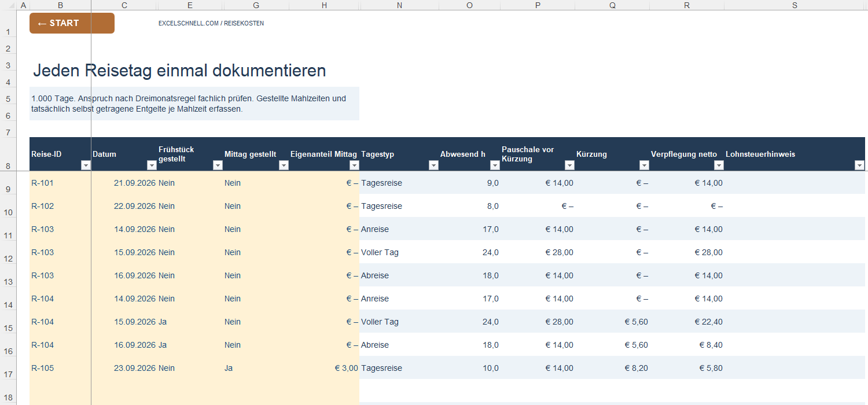This screenshot has height=405, width=868.
Task: Click the heading Jeden Reisetag einmal dokumentieren
Action: tap(179, 71)
